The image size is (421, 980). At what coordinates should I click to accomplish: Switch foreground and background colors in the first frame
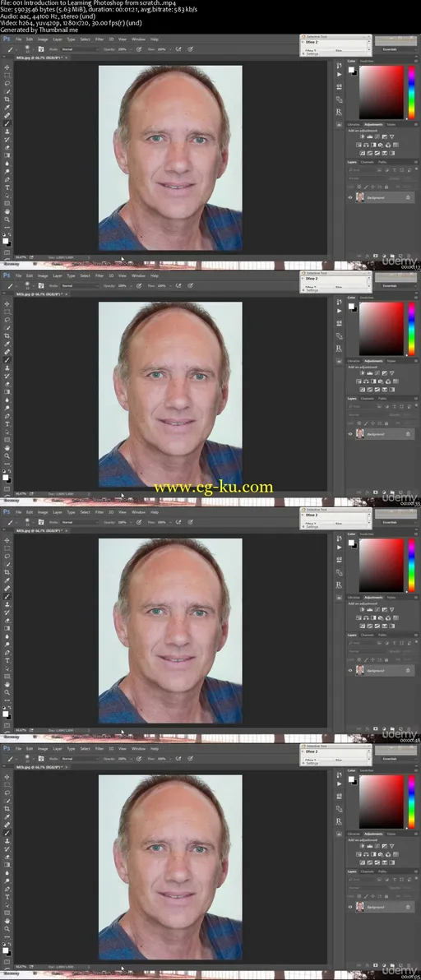(9, 234)
